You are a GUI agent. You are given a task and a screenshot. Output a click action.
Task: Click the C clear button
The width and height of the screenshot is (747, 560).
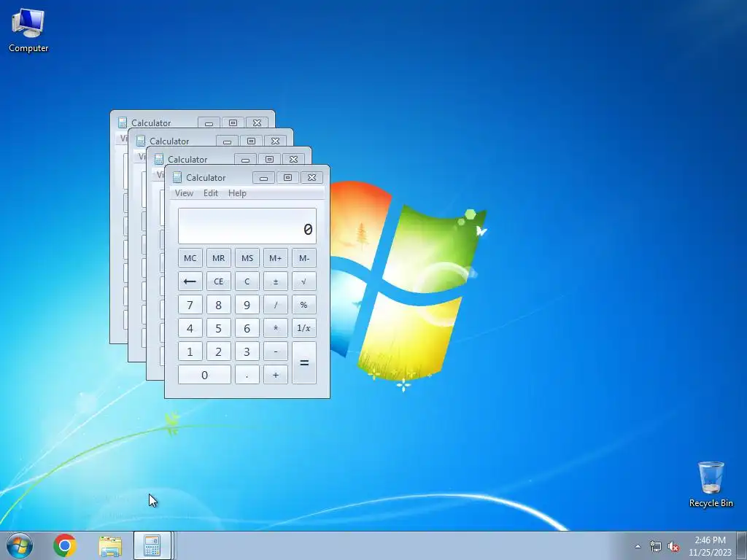[247, 281]
